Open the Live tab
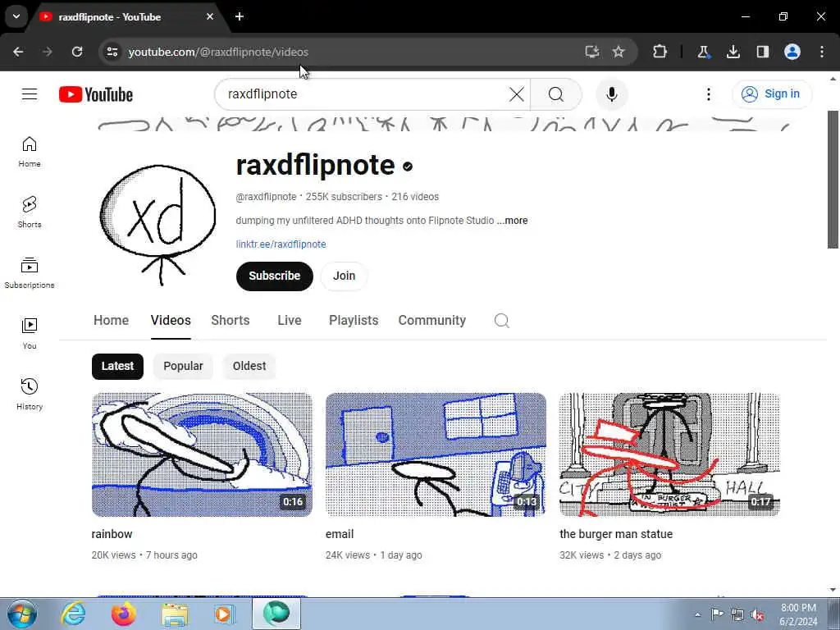This screenshot has height=630, width=840. tap(290, 321)
